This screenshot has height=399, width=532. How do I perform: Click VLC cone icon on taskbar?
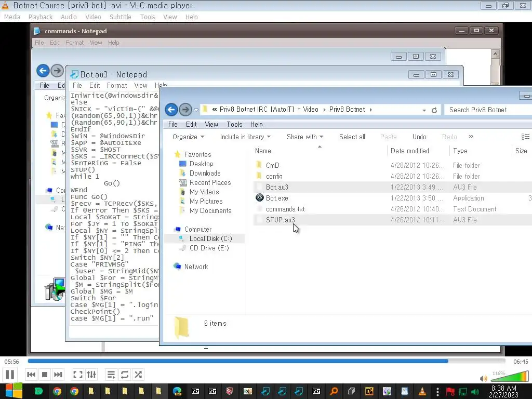pos(422,391)
